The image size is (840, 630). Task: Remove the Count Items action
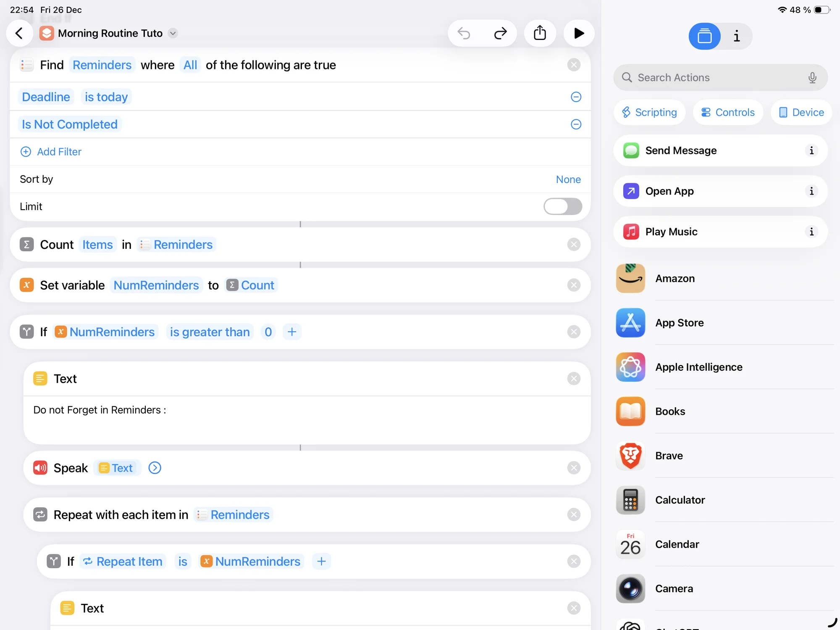pos(574,245)
